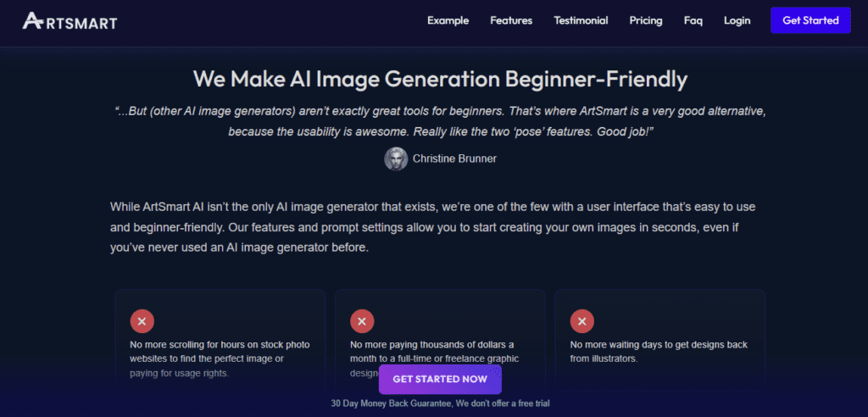The height and width of the screenshot is (417, 868).
Task: Click the red X icon above waiting days text
Action: (x=581, y=321)
